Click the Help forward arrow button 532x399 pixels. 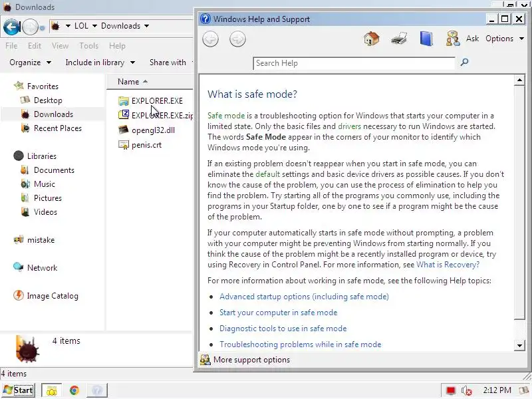point(237,39)
